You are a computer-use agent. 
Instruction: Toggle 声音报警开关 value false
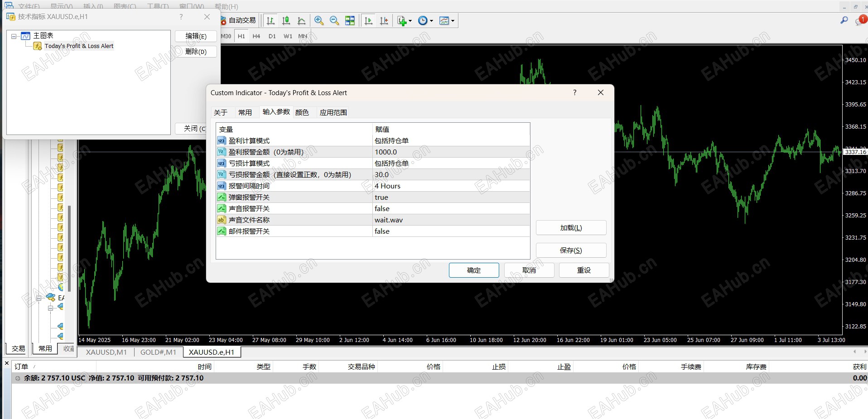click(x=451, y=208)
